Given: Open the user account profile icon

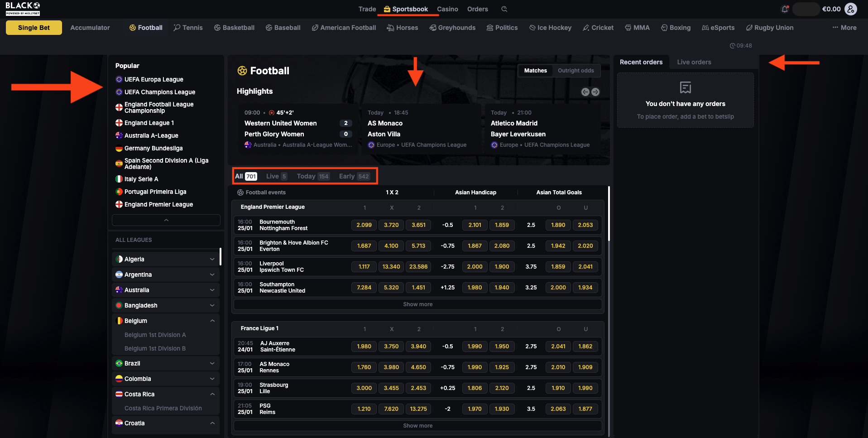Looking at the screenshot, I should (x=851, y=9).
